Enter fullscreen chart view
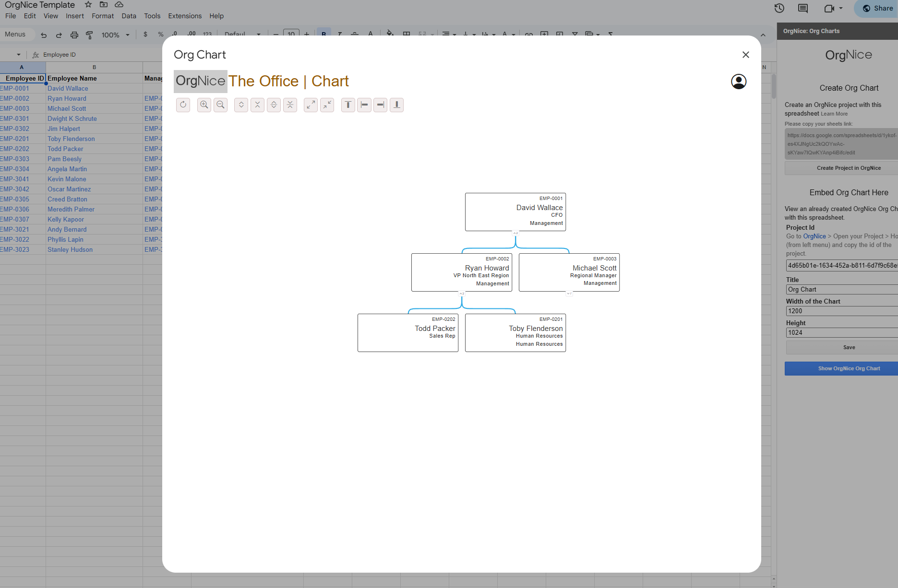The width and height of the screenshot is (898, 588). click(311, 105)
